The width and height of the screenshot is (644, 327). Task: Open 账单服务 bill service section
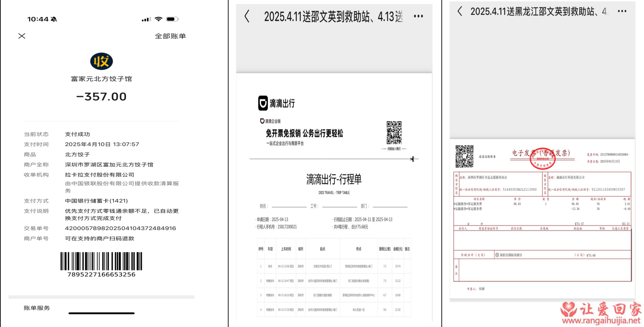37,308
